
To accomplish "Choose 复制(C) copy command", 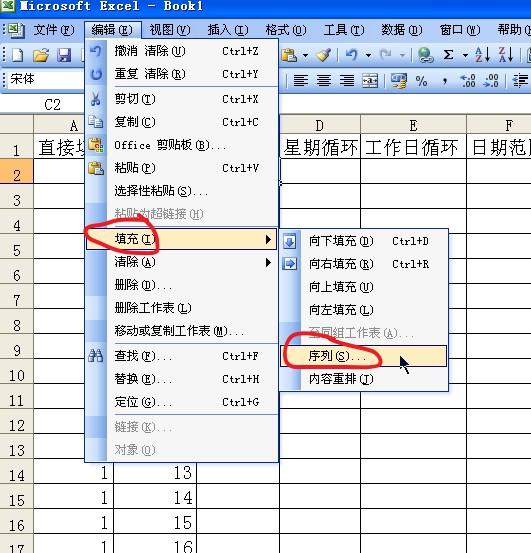I will click(x=181, y=122).
